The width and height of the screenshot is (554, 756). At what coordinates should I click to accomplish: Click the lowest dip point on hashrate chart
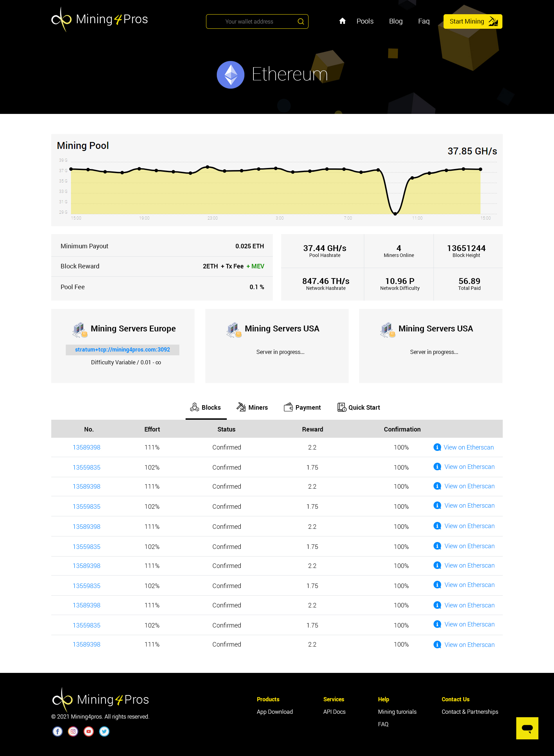click(x=395, y=214)
